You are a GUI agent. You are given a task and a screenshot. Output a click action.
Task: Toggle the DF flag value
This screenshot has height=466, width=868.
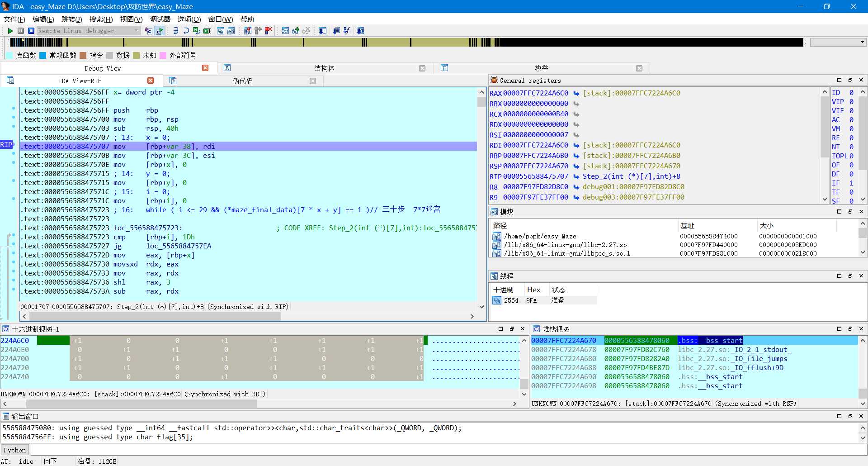click(851, 174)
